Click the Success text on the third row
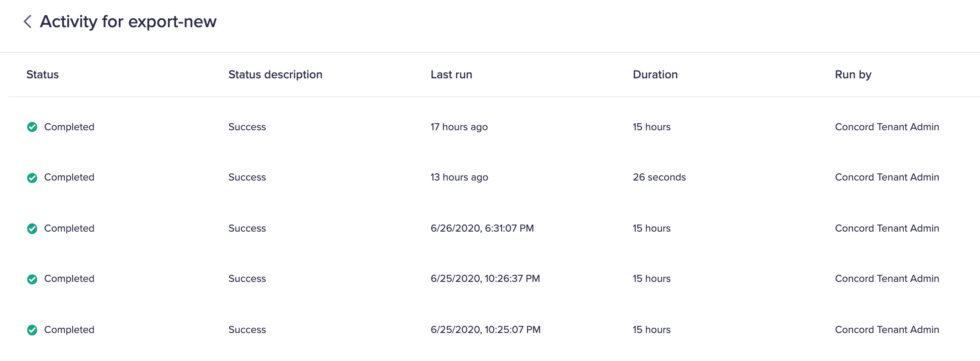This screenshot has height=361, width=980. tap(247, 228)
